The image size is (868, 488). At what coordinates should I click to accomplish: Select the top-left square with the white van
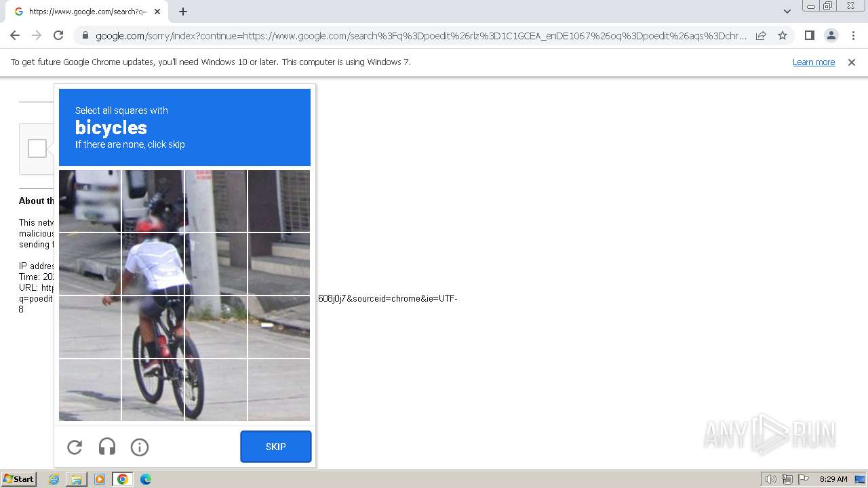point(90,201)
